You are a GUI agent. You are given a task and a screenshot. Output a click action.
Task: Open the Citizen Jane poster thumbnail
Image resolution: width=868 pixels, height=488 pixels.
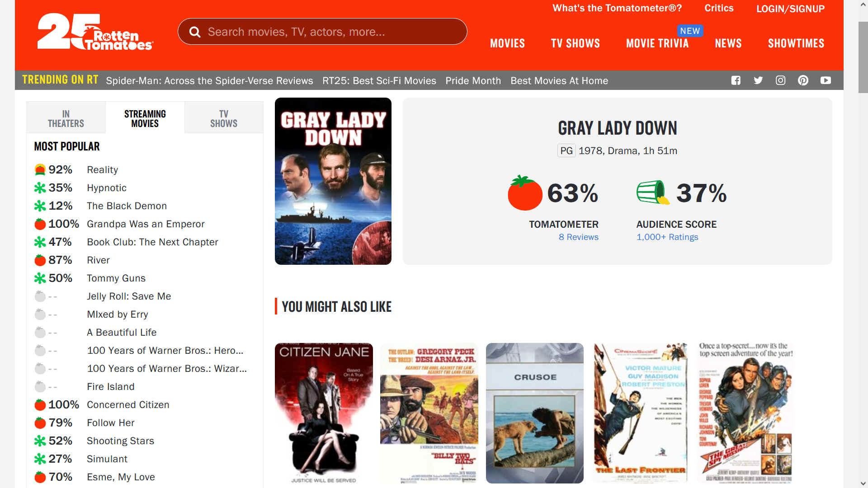coord(324,413)
